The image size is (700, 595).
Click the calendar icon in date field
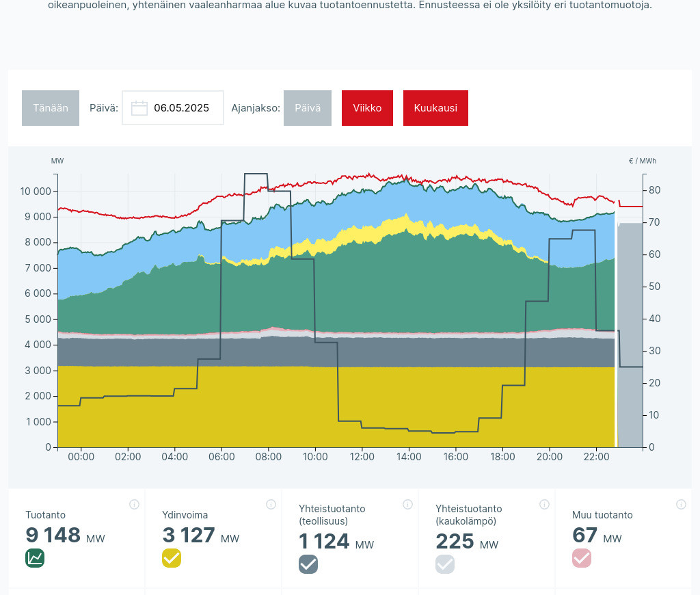point(139,108)
